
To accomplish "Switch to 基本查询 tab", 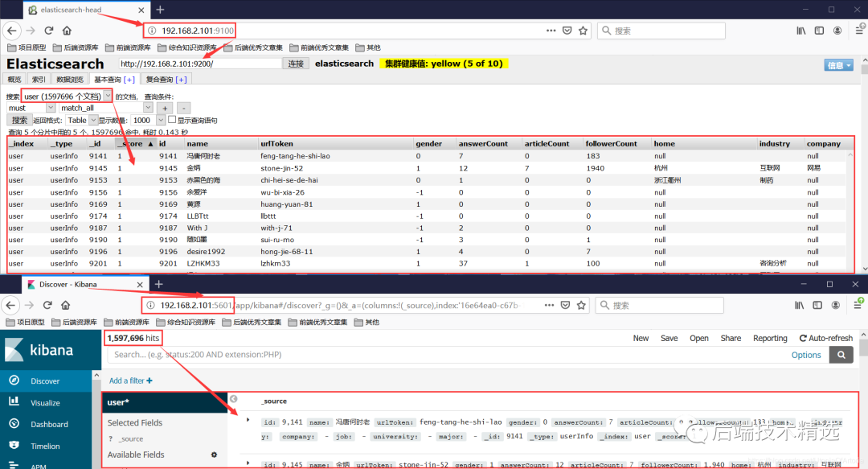I will (115, 80).
